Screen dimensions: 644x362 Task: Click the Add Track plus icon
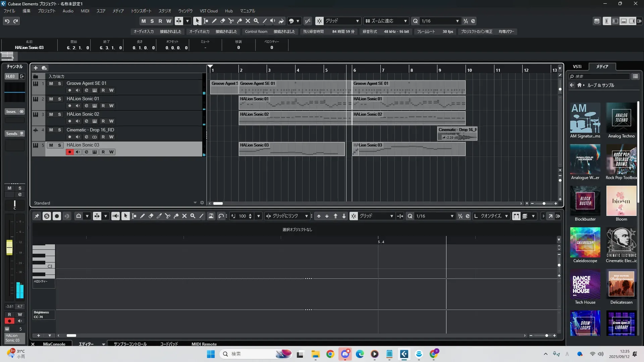tap(36, 68)
